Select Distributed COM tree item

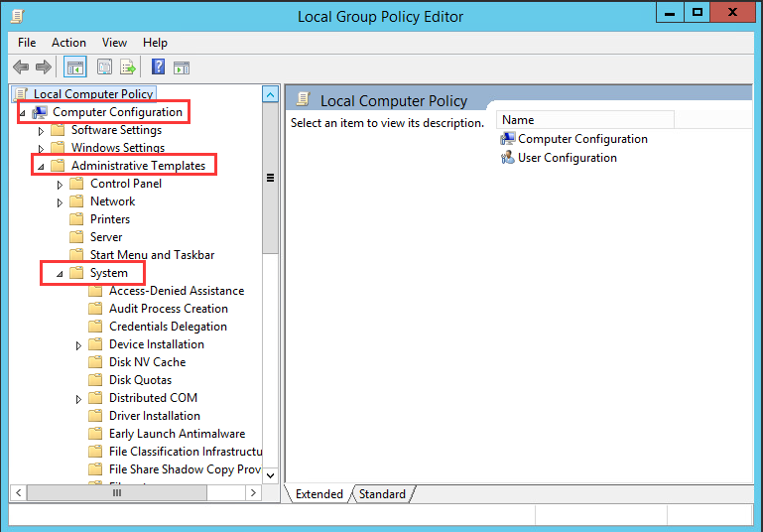(x=153, y=398)
